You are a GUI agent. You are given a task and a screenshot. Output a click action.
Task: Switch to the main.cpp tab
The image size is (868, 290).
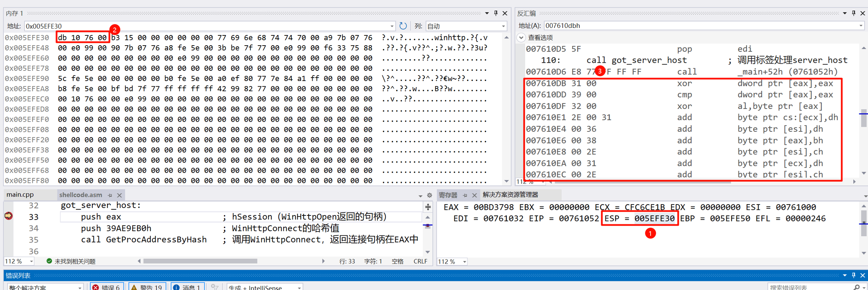20,195
